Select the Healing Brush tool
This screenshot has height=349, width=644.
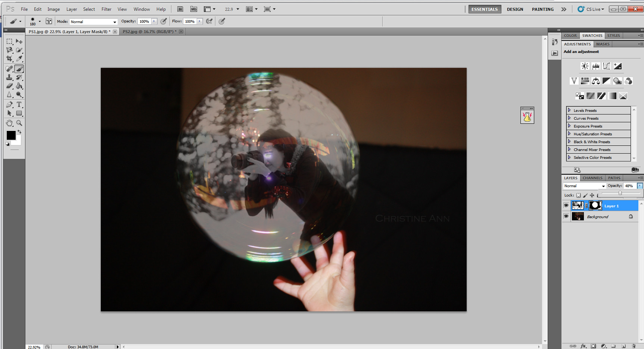click(9, 69)
